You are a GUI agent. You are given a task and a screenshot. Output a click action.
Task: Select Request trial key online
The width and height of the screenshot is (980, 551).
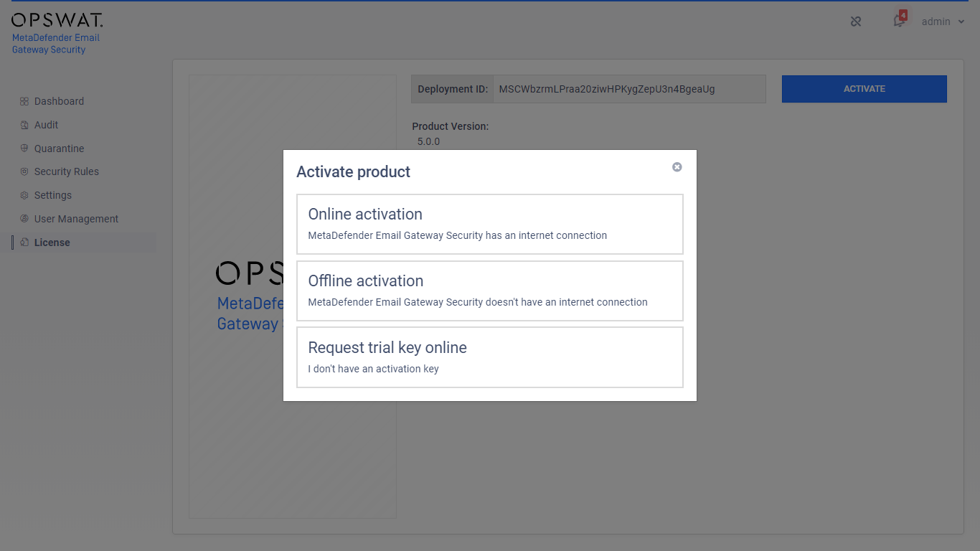(490, 357)
